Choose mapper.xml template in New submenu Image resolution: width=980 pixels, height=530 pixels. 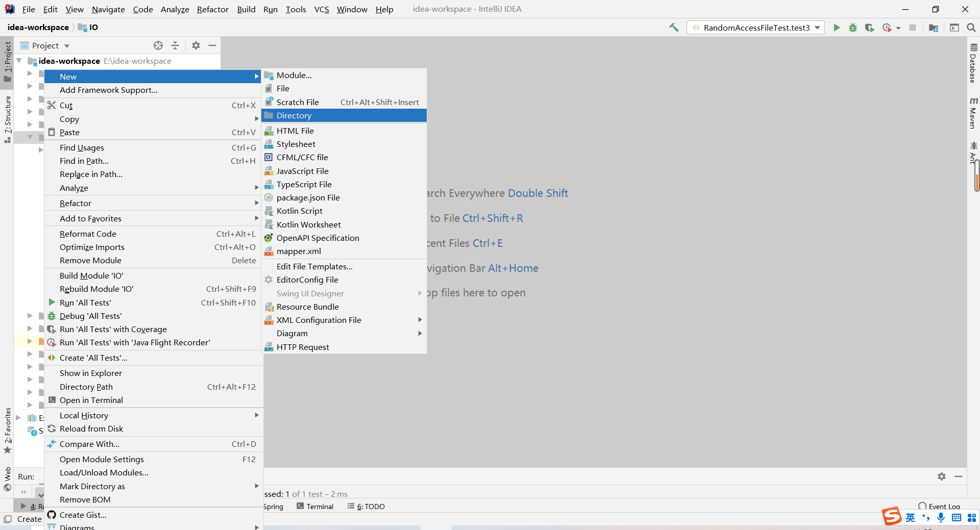(344, 251)
